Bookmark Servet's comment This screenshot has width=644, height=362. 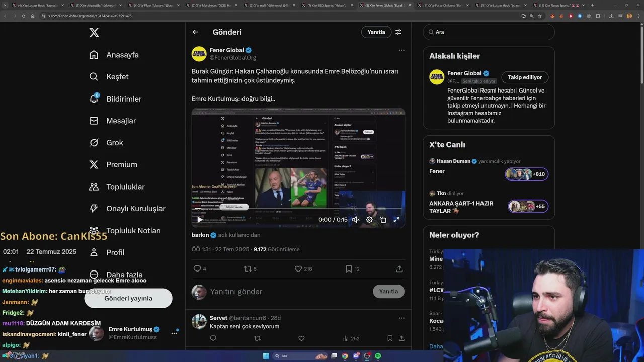390,338
